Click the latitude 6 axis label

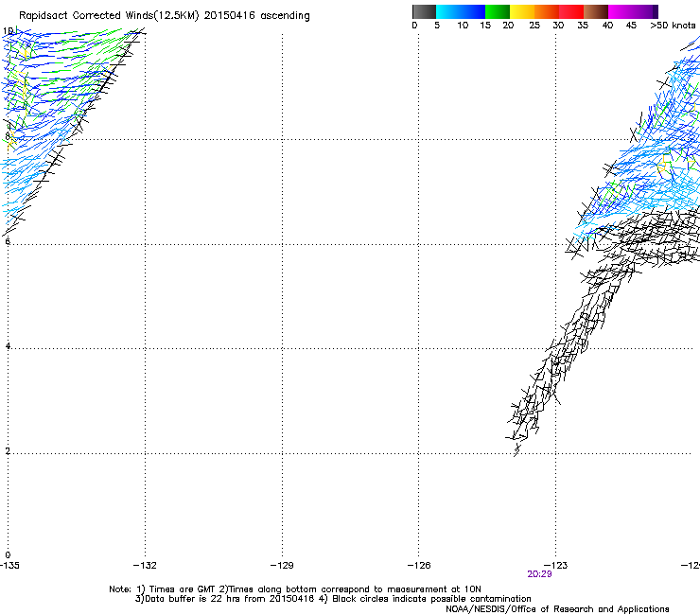(8, 241)
